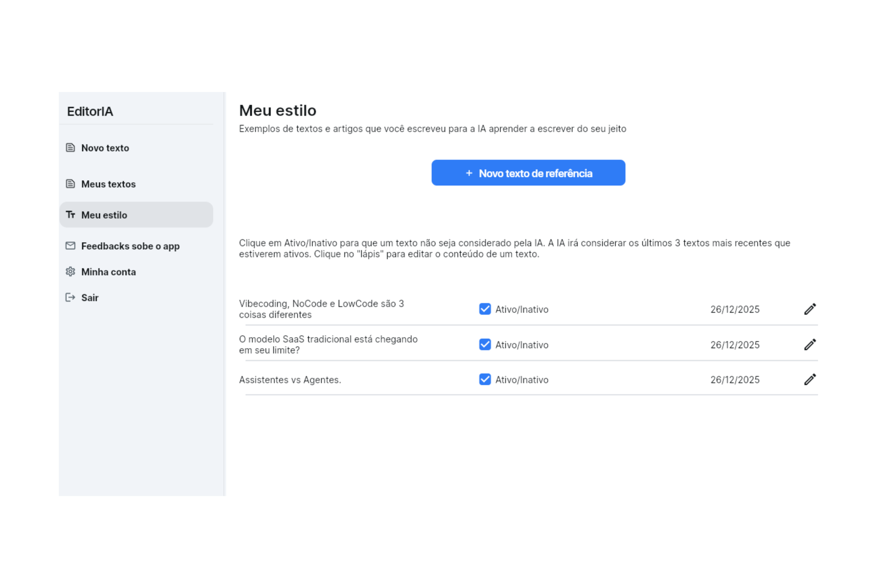Image resolution: width=882 pixels, height=588 pixels.
Task: Click the pencil icon for the Vibecoding text
Action: [x=810, y=309]
